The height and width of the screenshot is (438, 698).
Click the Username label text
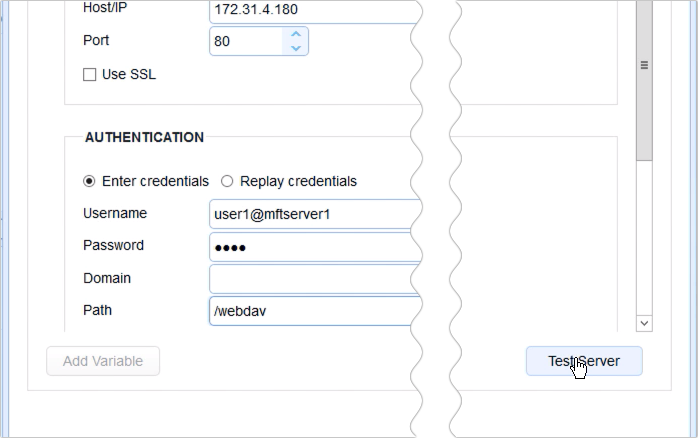pyautogui.click(x=115, y=213)
